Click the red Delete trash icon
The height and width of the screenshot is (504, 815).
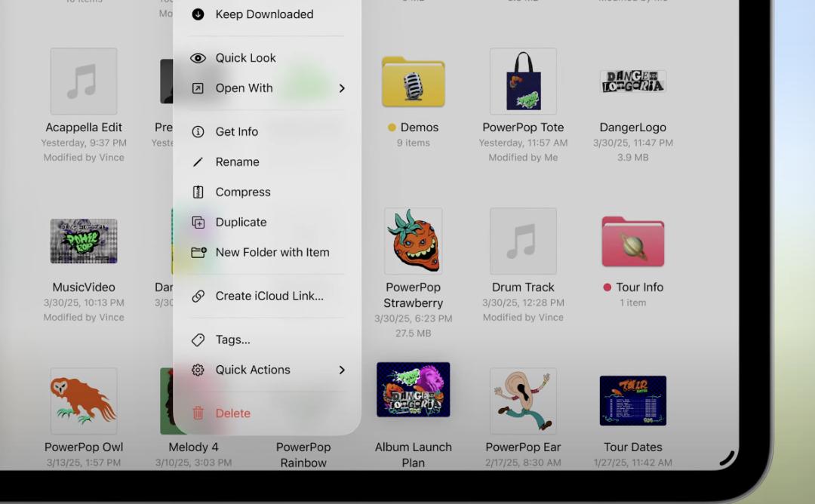(x=198, y=413)
